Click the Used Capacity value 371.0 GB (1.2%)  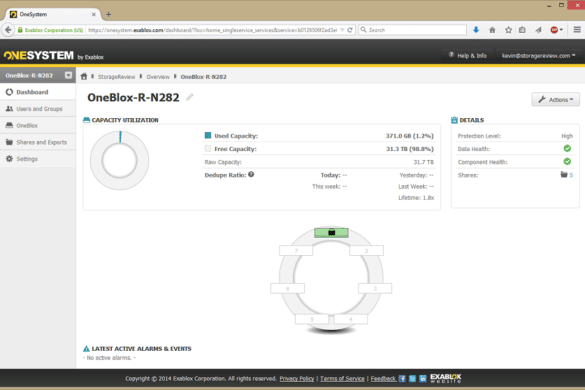pos(410,136)
